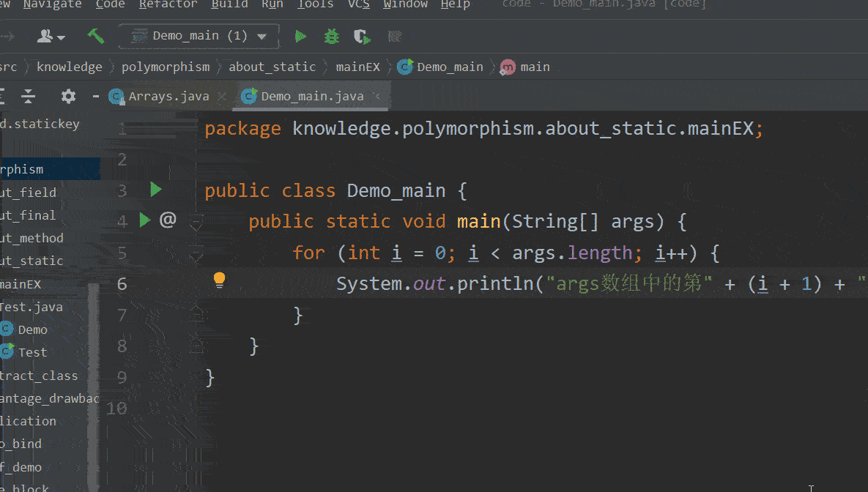This screenshot has height=492, width=868.
Task: Close the Demo_main.java tab
Action: click(377, 97)
